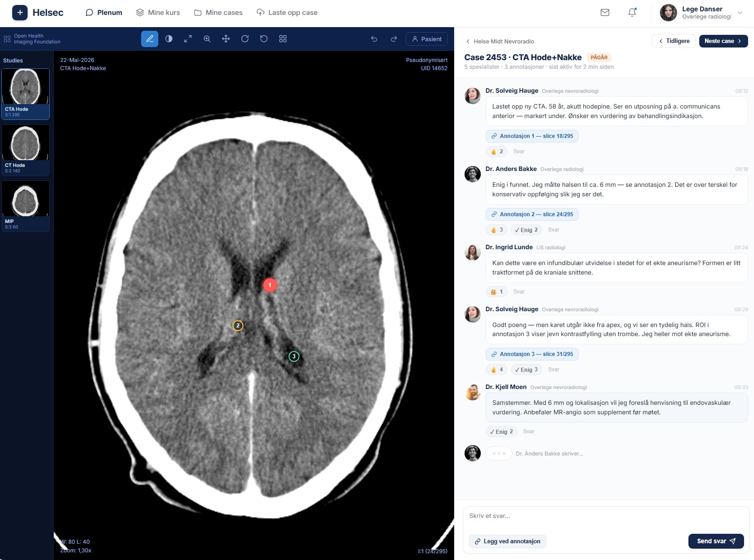
Task: Toggle thumbs-up reaction with count 3
Action: pos(497,230)
